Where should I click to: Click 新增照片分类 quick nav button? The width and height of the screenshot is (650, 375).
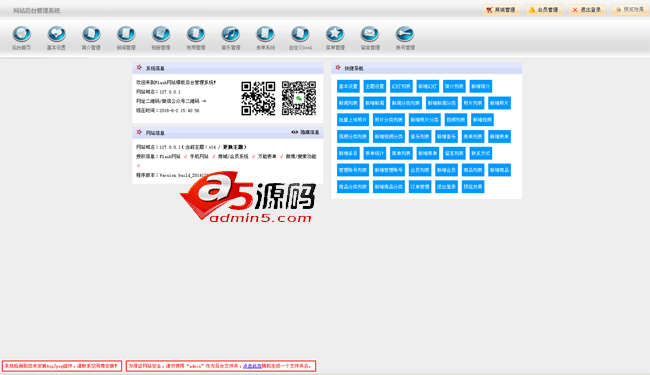(x=424, y=120)
